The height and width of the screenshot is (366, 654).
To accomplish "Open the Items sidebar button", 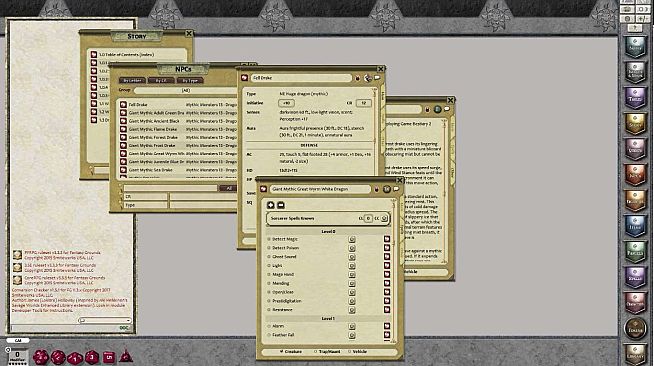I will (x=635, y=226).
